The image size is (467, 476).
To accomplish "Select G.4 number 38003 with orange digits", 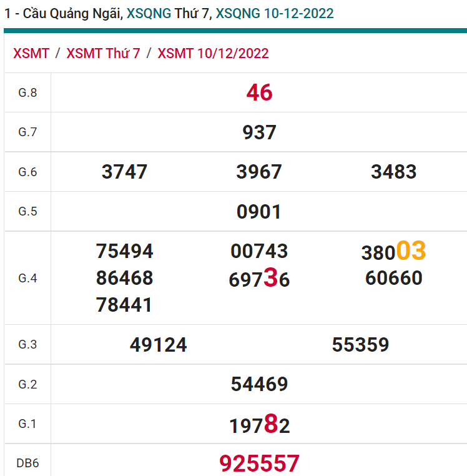I will tap(393, 252).
